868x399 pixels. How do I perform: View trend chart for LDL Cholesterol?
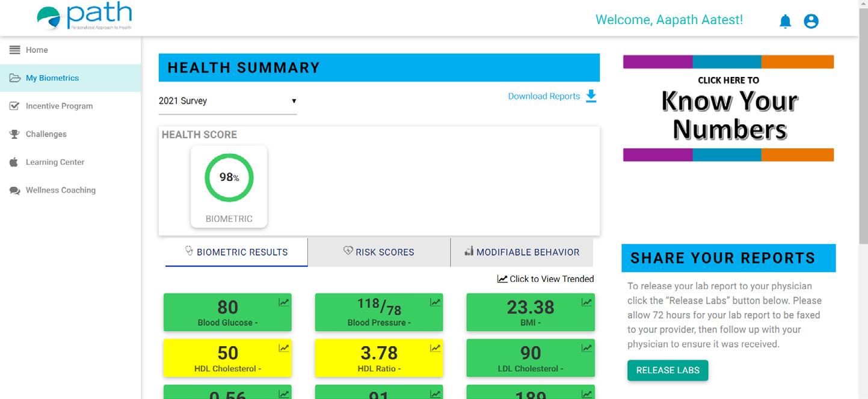tap(587, 348)
